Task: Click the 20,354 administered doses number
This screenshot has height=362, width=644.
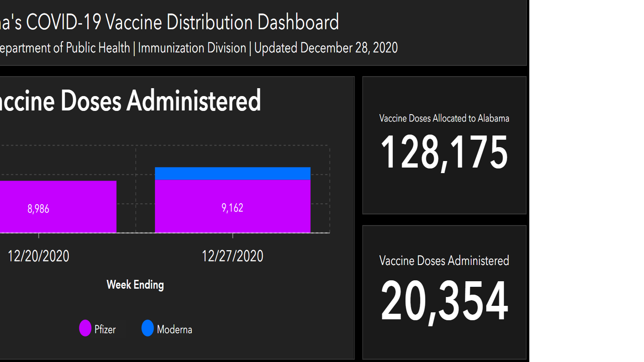Action: [444, 302]
